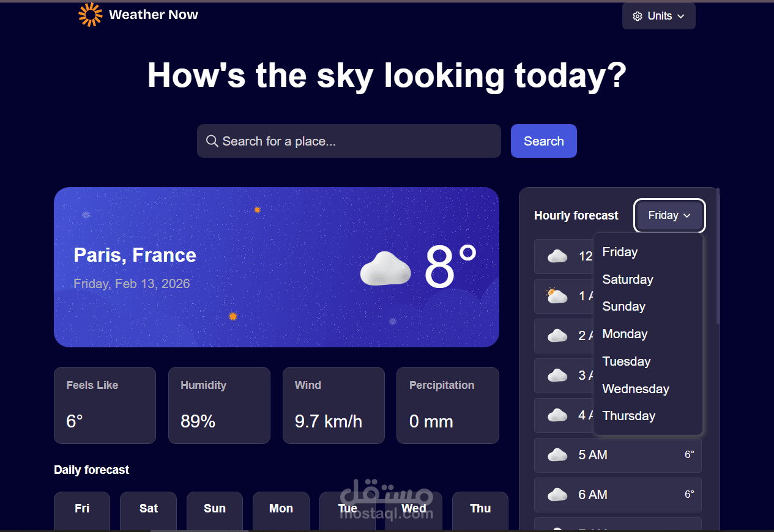774x532 pixels.
Task: Select Wednesday in the open day menu
Action: pos(635,388)
